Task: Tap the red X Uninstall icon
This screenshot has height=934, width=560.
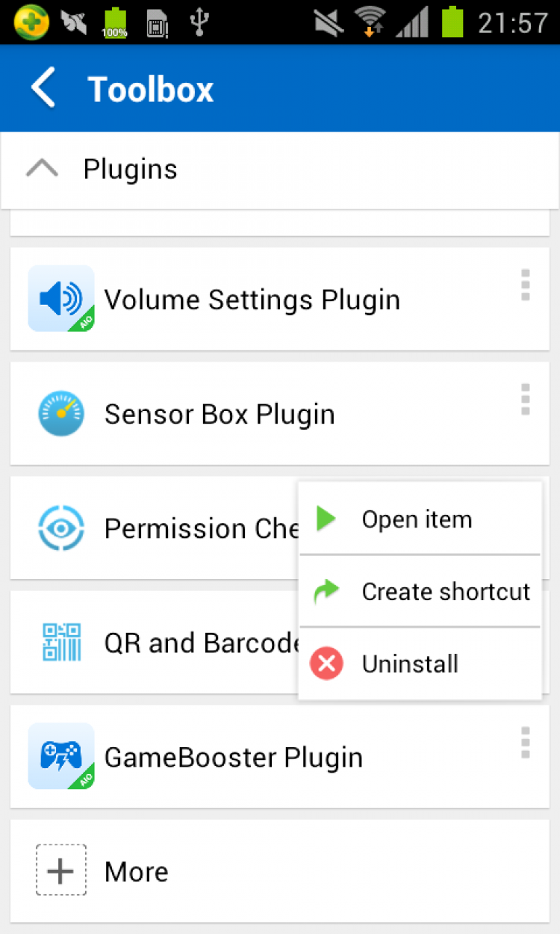Action: click(326, 664)
